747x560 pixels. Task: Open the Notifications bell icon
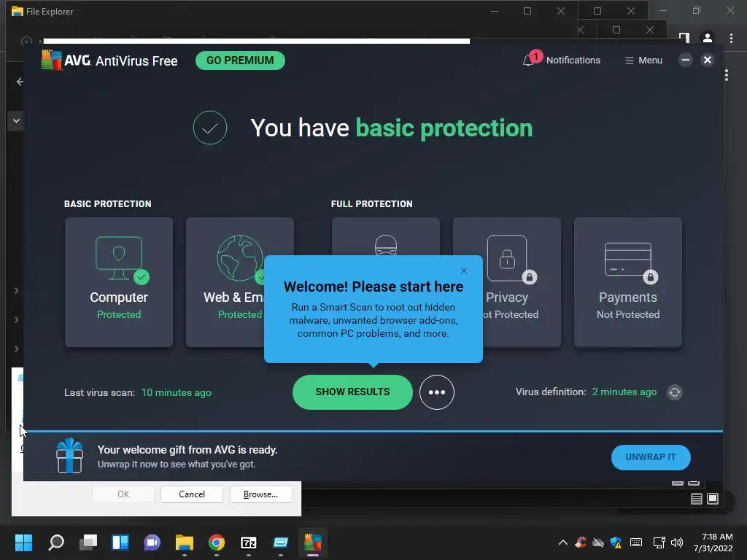(528, 60)
